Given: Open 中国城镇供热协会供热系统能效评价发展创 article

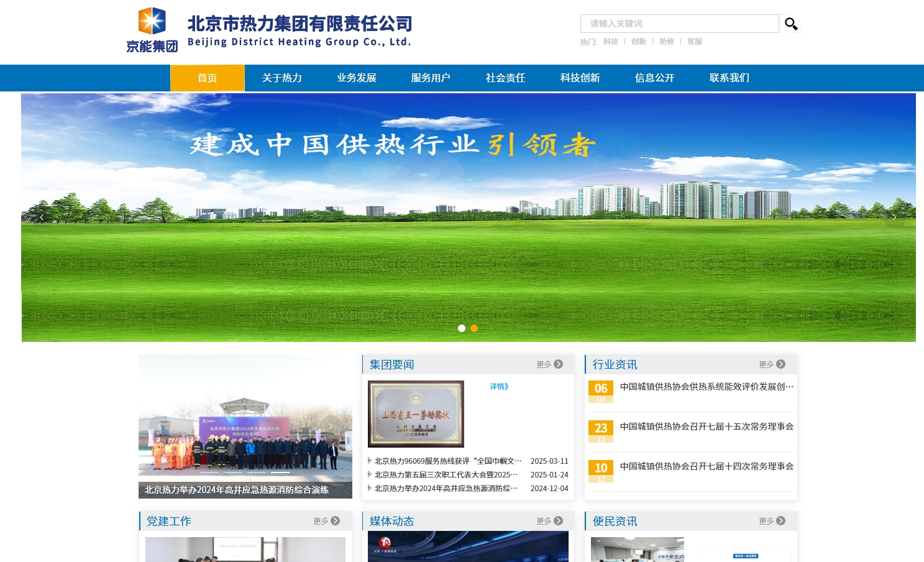Looking at the screenshot, I should (707, 387).
